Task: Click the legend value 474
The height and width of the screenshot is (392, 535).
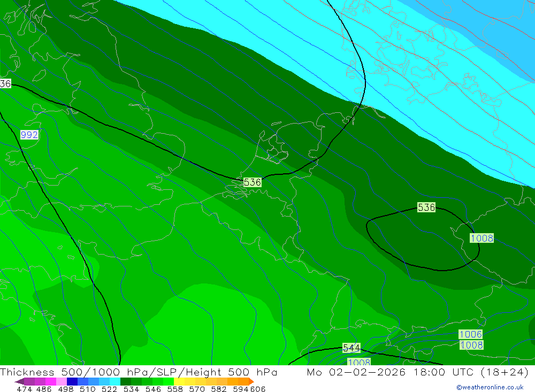Action: point(24,389)
